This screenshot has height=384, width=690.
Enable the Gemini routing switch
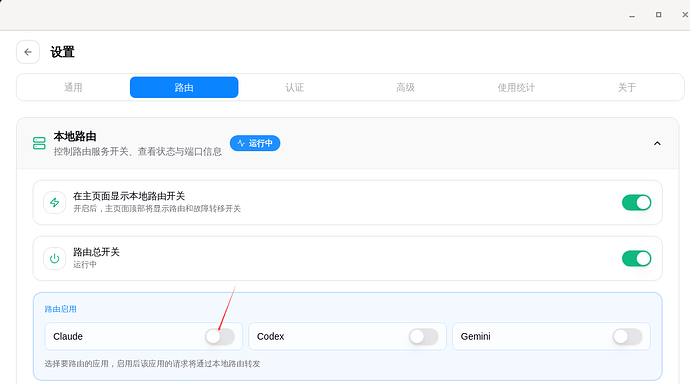point(627,336)
